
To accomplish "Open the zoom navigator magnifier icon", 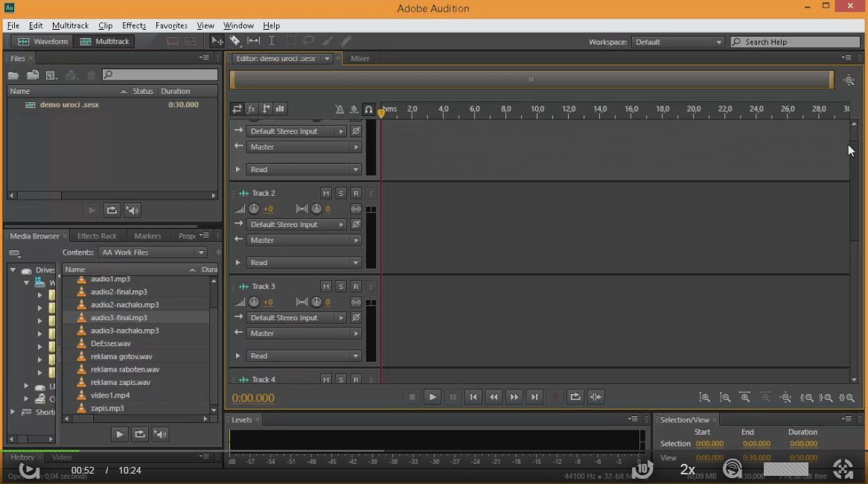I will (849, 80).
